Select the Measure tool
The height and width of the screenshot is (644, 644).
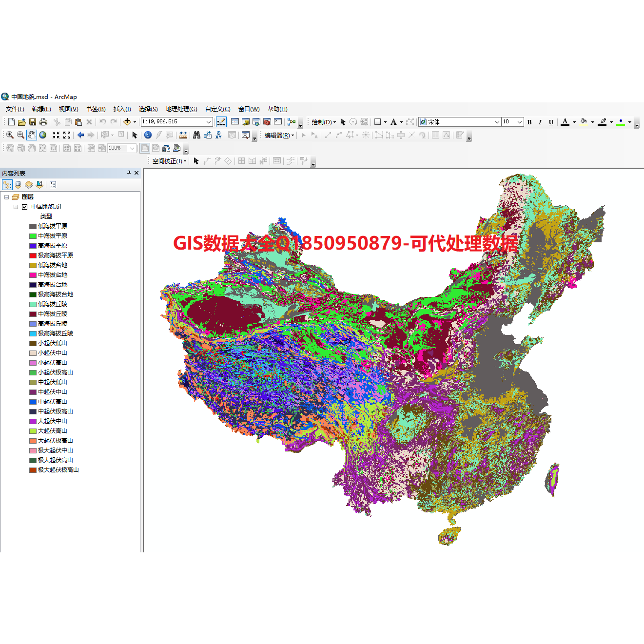183,135
